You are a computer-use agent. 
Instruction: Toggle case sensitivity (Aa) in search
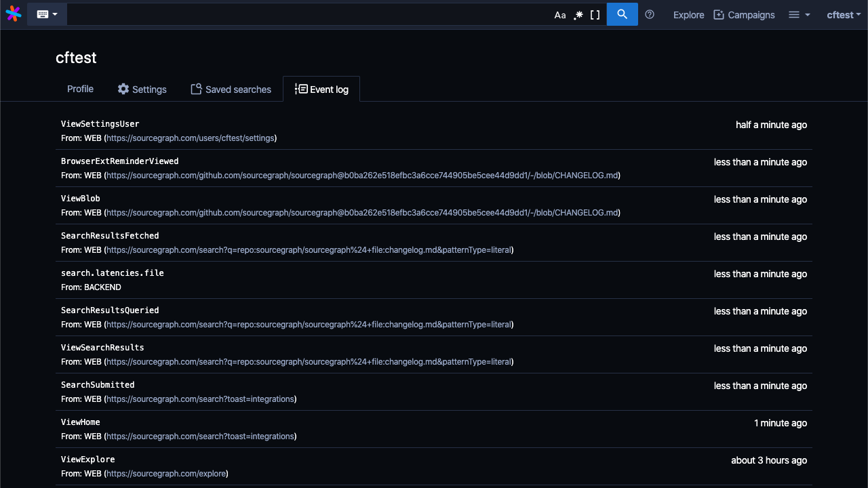[560, 15]
